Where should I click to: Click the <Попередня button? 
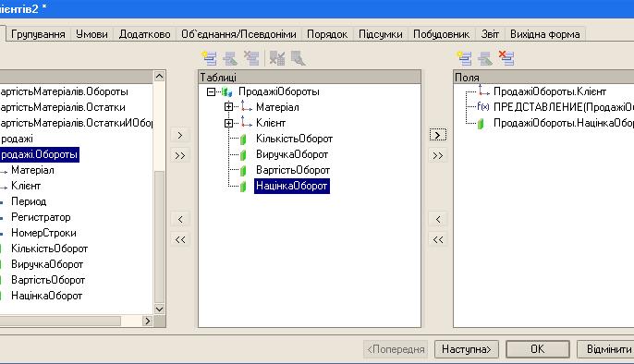(x=396, y=349)
